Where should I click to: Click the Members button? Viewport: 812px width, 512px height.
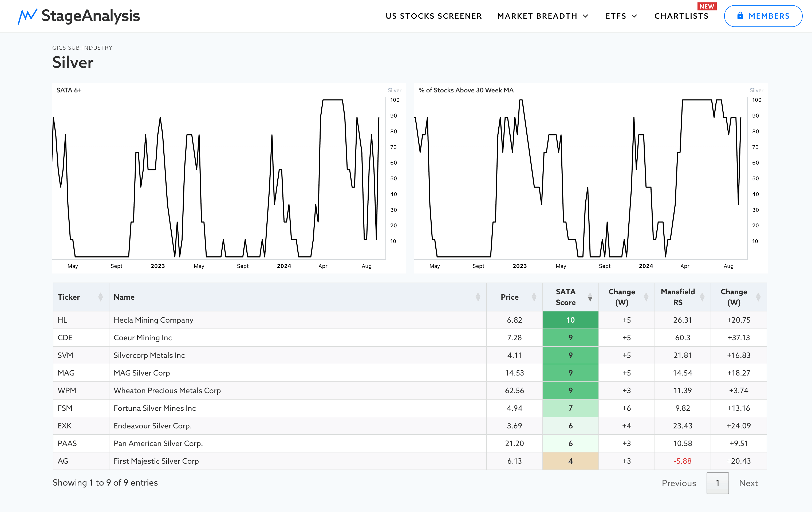click(x=763, y=16)
